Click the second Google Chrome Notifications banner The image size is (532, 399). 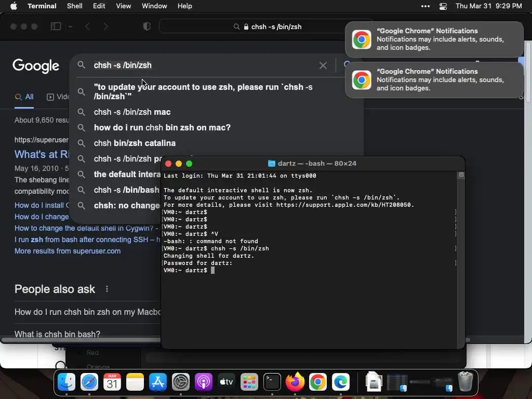[434, 79]
